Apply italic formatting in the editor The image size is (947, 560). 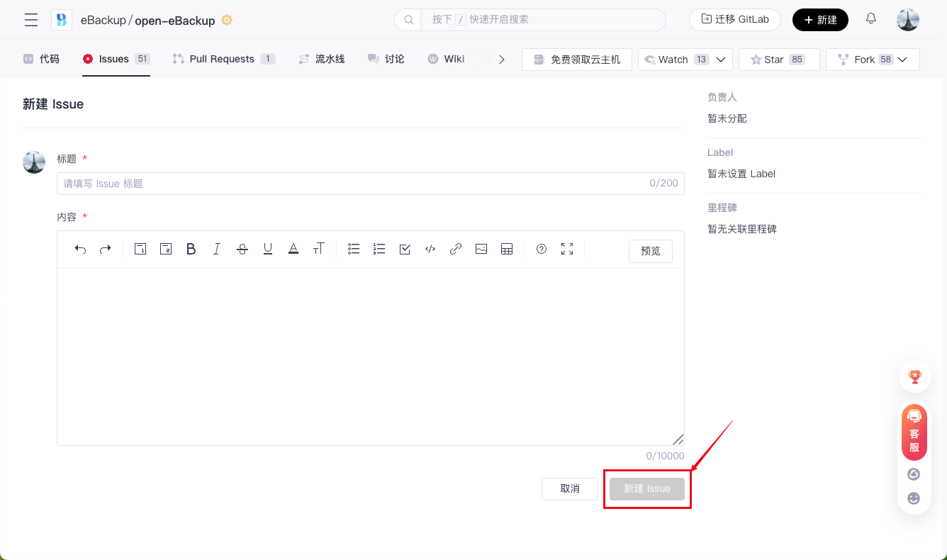(217, 249)
